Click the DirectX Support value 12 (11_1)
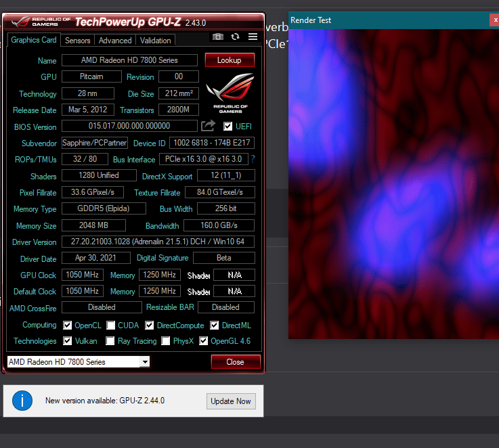499x448 pixels. (x=226, y=175)
